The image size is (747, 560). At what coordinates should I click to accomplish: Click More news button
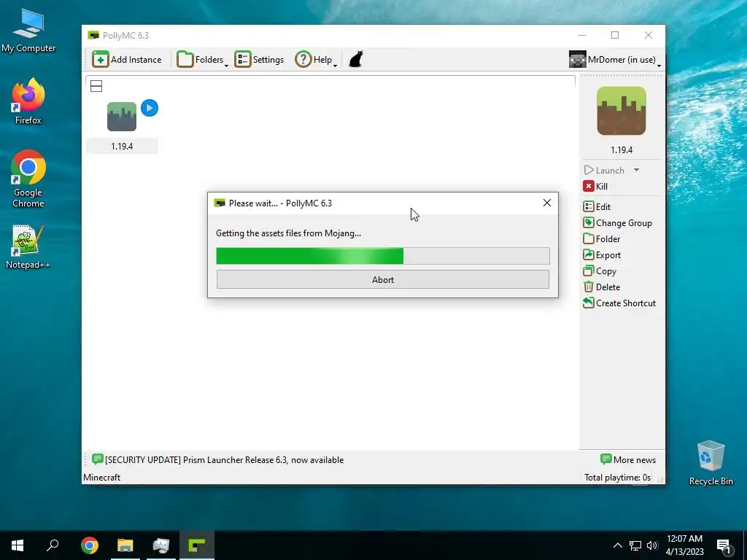coord(628,460)
